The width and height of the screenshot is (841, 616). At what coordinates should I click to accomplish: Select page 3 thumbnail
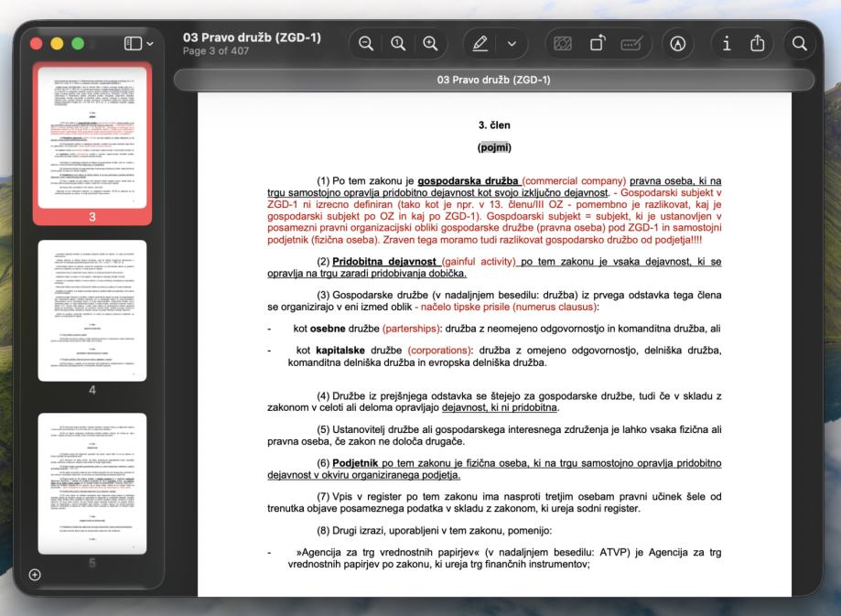[x=92, y=136]
